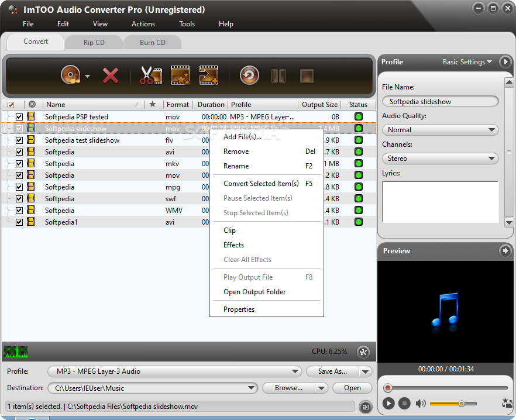Choose Add File(s)... in the context menu
Viewport: 516px width, 420px height.
[267, 137]
